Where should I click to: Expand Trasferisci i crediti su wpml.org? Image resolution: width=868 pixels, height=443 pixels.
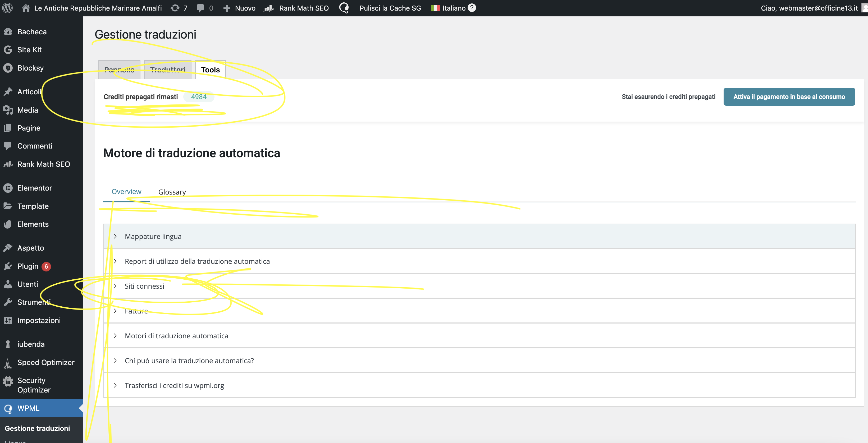(479, 385)
